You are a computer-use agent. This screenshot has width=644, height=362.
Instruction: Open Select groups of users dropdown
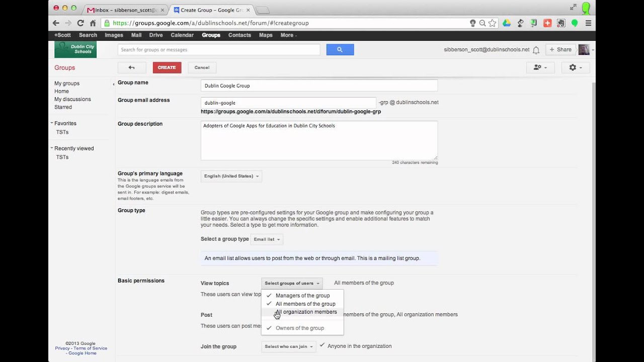(x=292, y=283)
